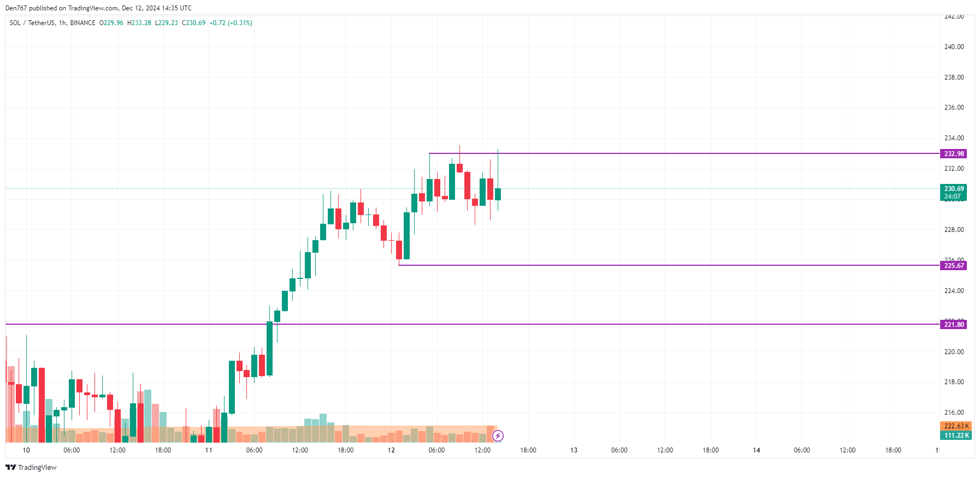Select the purple 232.98 price label

point(954,154)
